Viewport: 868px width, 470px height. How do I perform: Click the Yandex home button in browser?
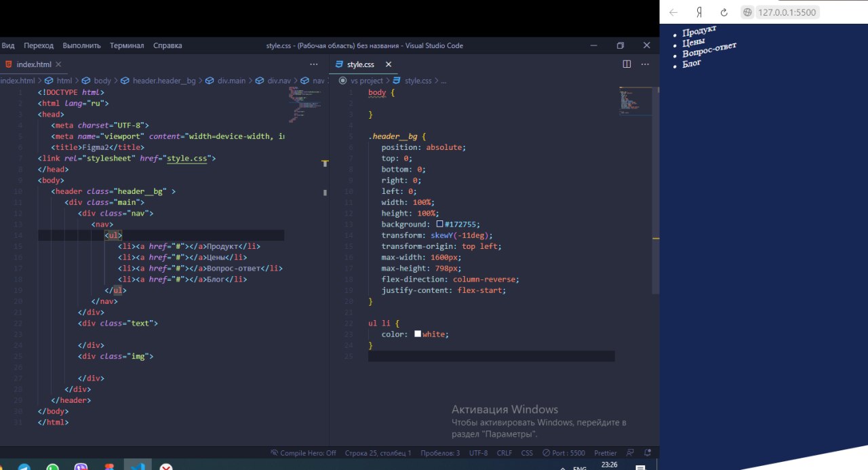coord(698,12)
